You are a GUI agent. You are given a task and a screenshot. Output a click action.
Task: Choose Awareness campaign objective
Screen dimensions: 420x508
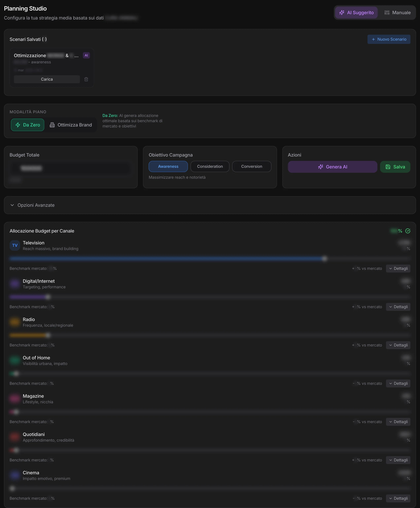pos(168,166)
